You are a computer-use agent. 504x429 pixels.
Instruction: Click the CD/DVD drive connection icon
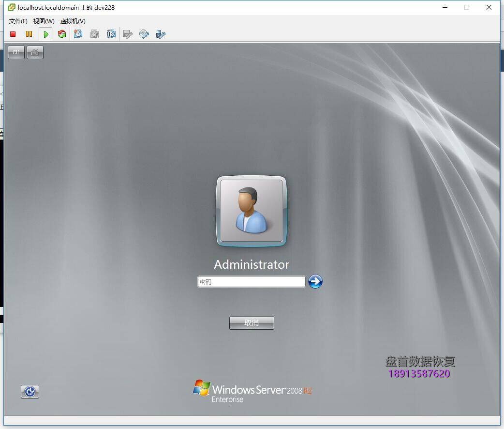[144, 34]
